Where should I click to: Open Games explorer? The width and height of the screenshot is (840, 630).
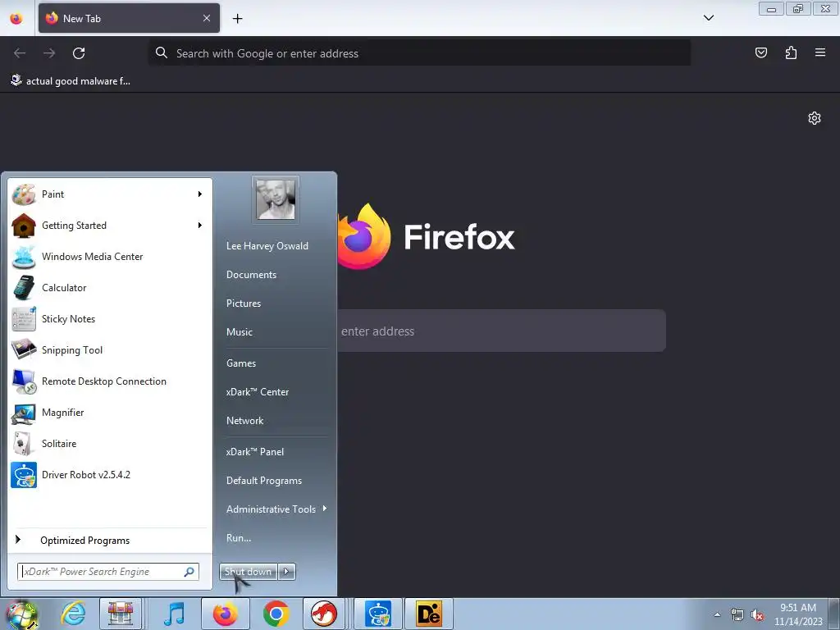point(241,363)
